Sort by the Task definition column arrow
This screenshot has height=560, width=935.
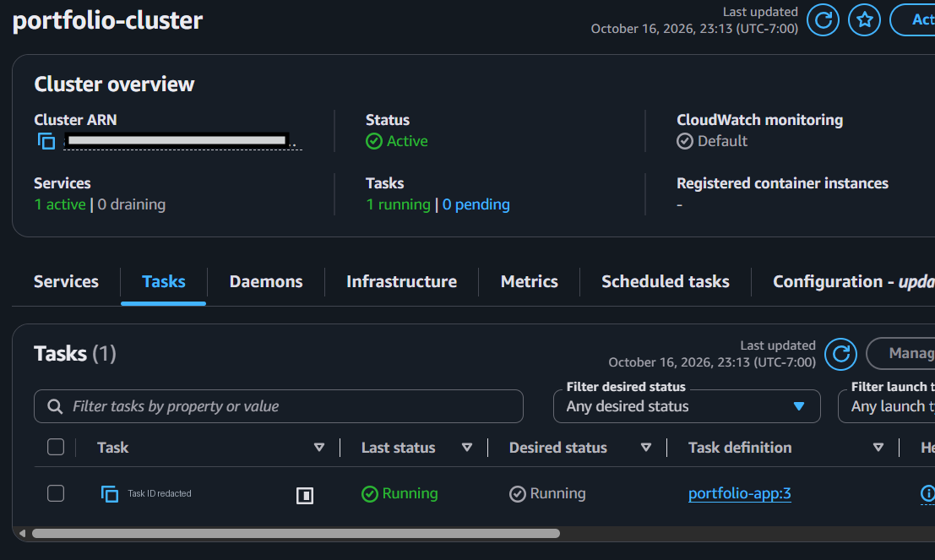(878, 448)
